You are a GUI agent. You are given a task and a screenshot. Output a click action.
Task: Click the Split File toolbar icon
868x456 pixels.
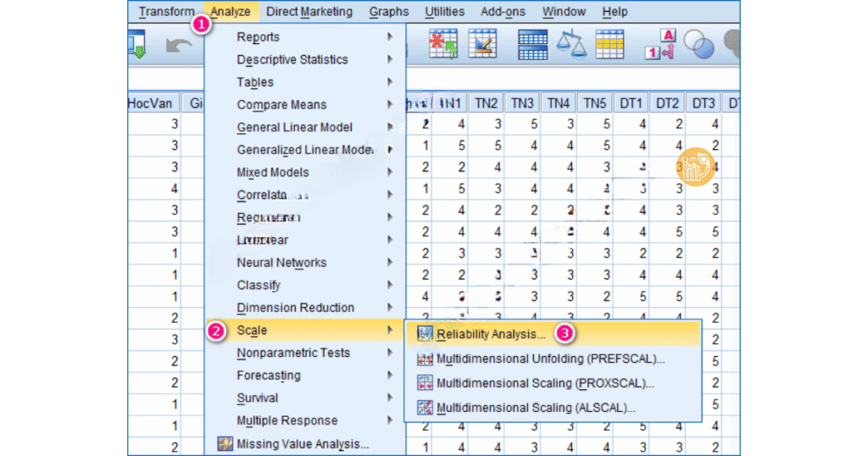point(532,43)
